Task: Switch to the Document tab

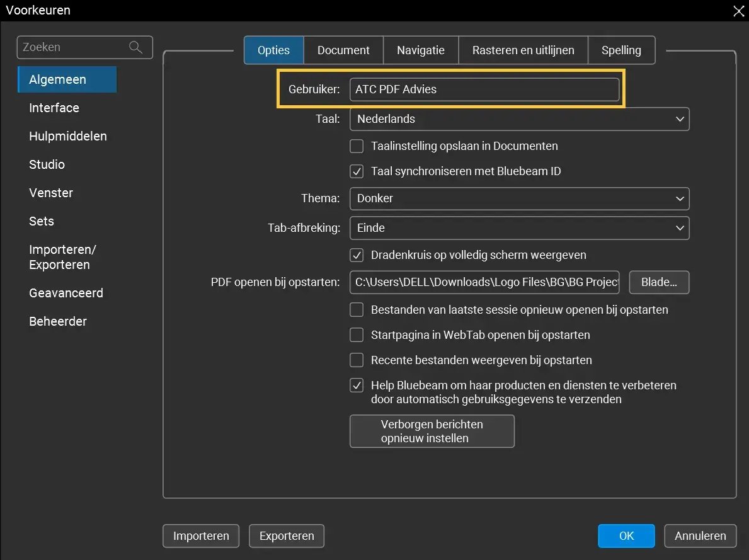Action: 343,50
